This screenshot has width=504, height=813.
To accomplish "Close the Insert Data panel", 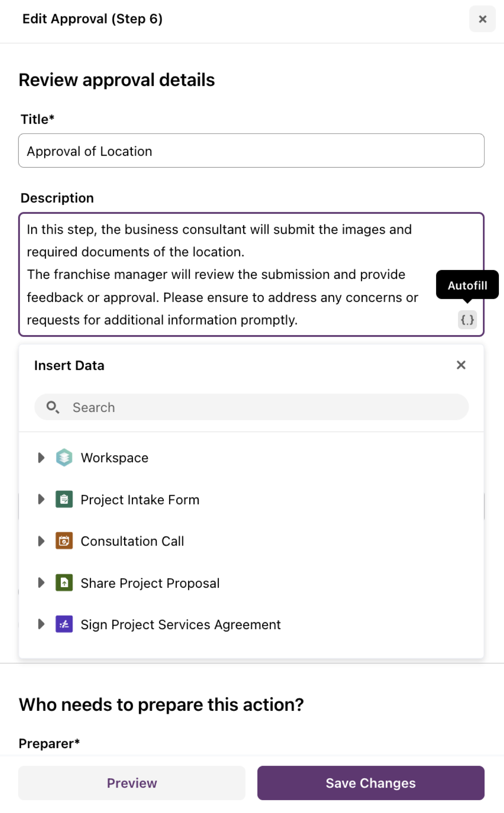I will pyautogui.click(x=461, y=365).
